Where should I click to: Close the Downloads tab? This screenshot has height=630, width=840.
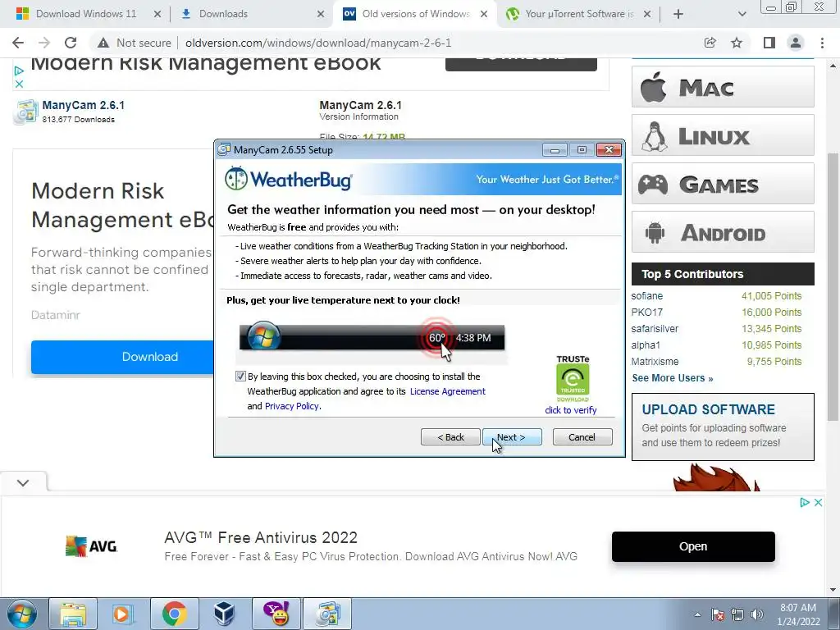pos(321,14)
